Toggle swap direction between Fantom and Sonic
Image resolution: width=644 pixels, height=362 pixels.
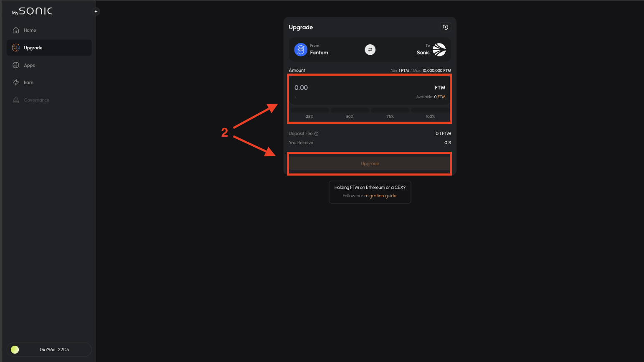pyautogui.click(x=370, y=49)
